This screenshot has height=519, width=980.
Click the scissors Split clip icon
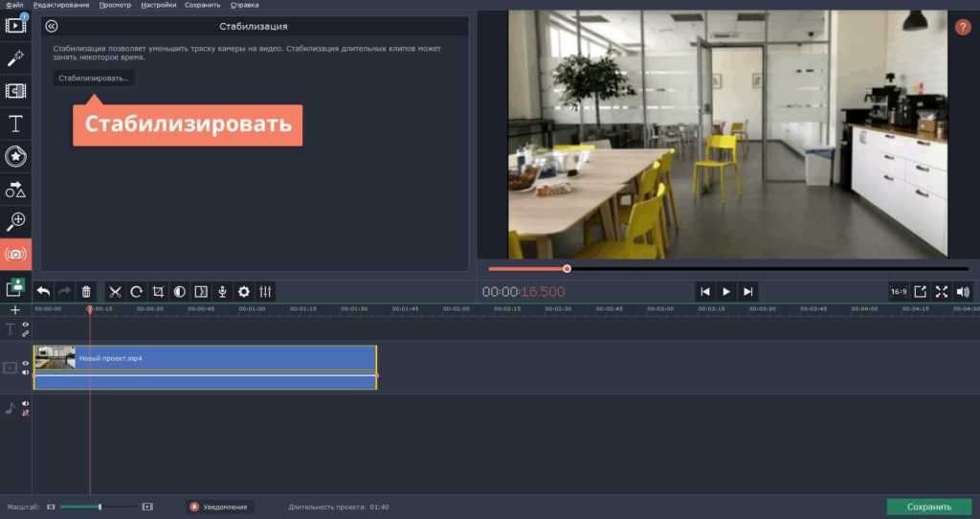click(x=115, y=292)
